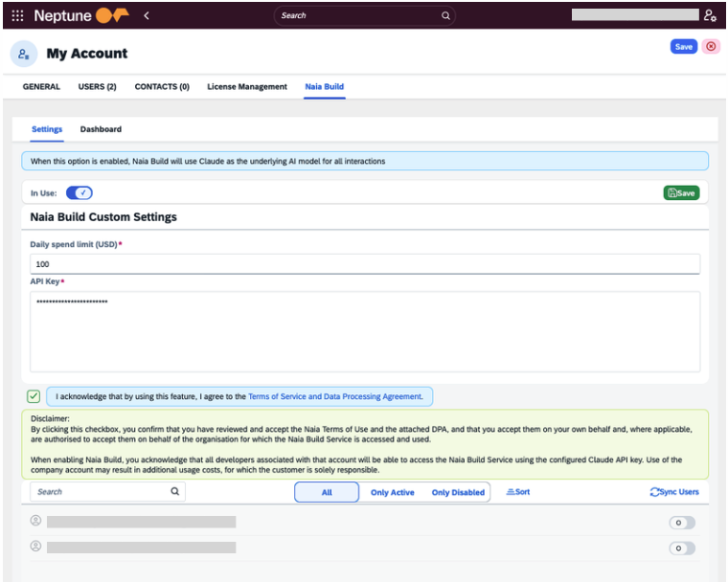Click the second user's avatar icon

pyautogui.click(x=35, y=546)
